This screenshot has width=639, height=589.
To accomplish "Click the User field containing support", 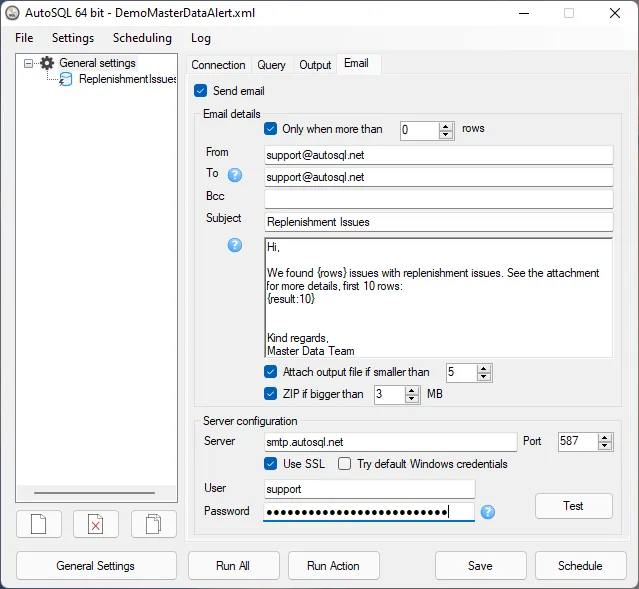I will pos(369,489).
